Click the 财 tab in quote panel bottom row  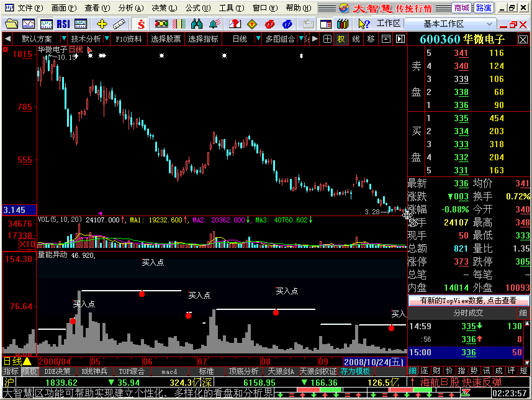coord(436,371)
